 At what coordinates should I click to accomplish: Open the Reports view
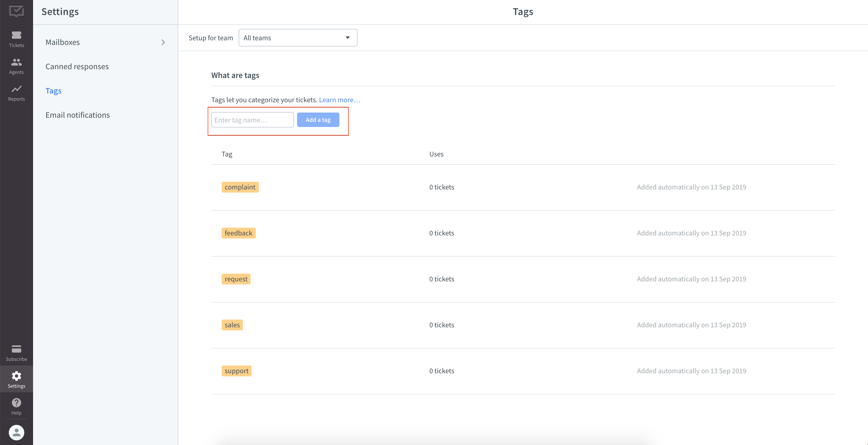[x=16, y=93]
